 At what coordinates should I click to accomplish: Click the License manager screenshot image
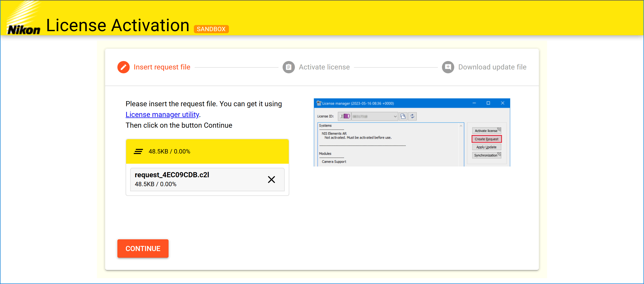pyautogui.click(x=412, y=132)
